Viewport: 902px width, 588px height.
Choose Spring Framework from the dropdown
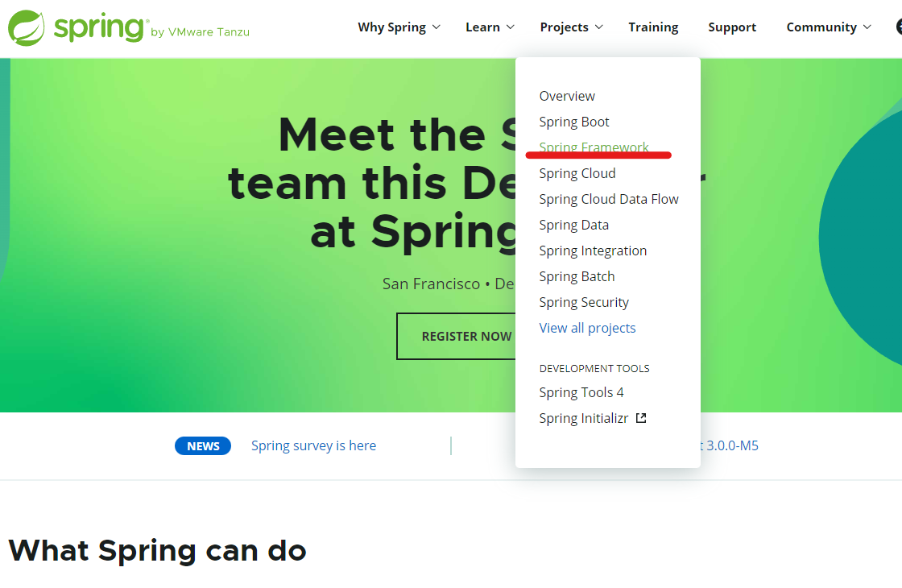tap(594, 147)
